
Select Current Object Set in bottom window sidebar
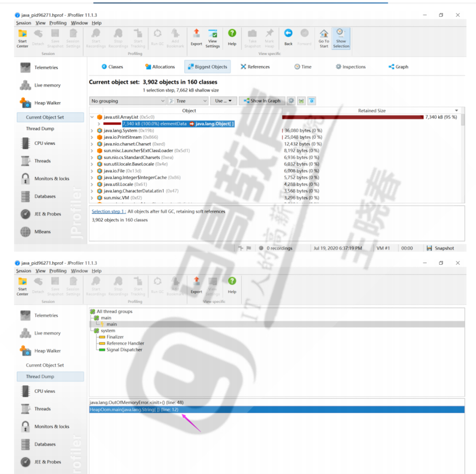tap(45, 365)
